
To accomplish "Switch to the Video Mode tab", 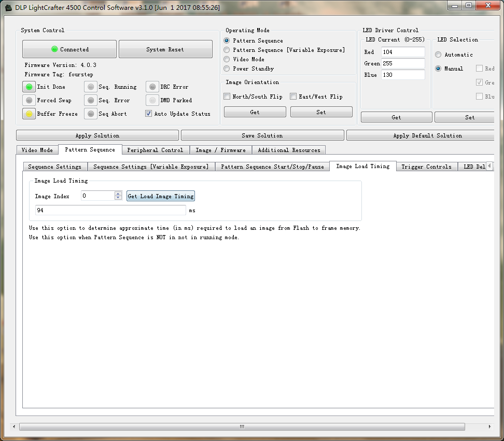I will pos(37,150).
